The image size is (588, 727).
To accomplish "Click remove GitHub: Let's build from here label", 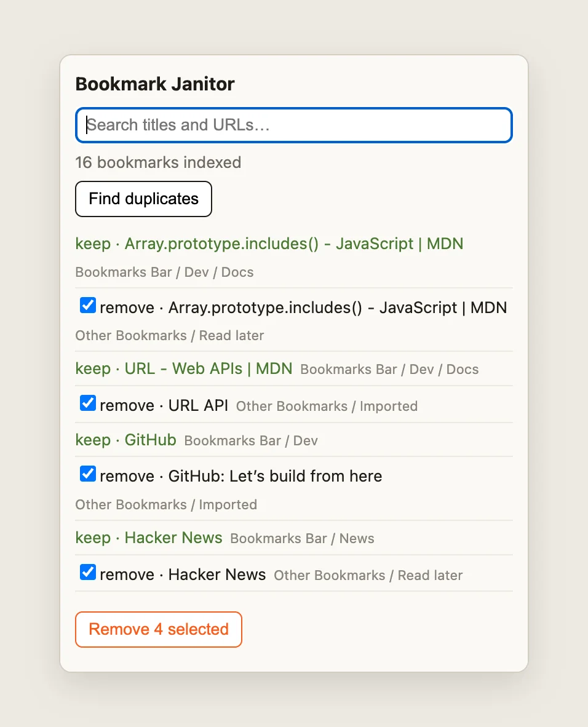I will tap(240, 476).
